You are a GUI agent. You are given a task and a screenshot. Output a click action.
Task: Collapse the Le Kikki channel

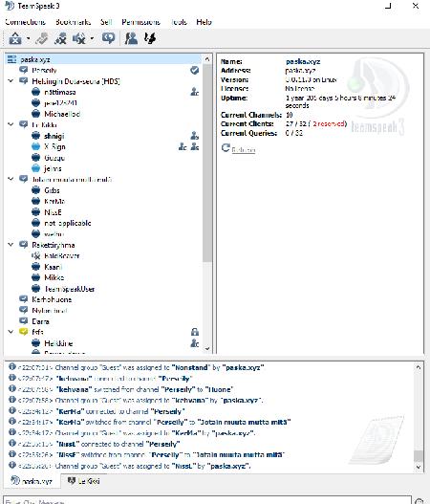point(11,124)
